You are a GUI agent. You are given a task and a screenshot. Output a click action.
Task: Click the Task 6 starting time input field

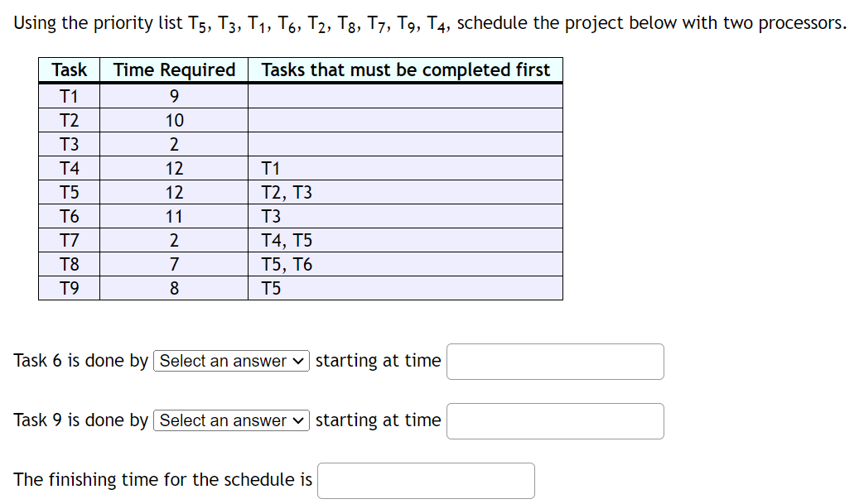coord(554,361)
